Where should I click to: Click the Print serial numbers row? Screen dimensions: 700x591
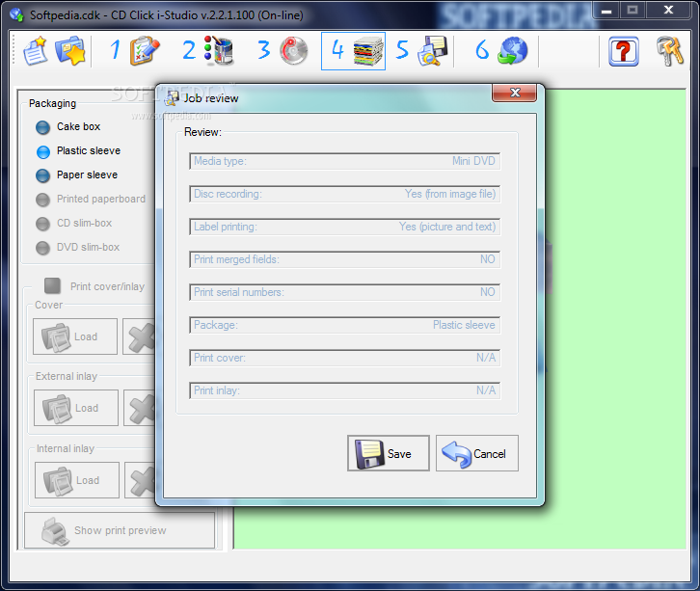[344, 292]
